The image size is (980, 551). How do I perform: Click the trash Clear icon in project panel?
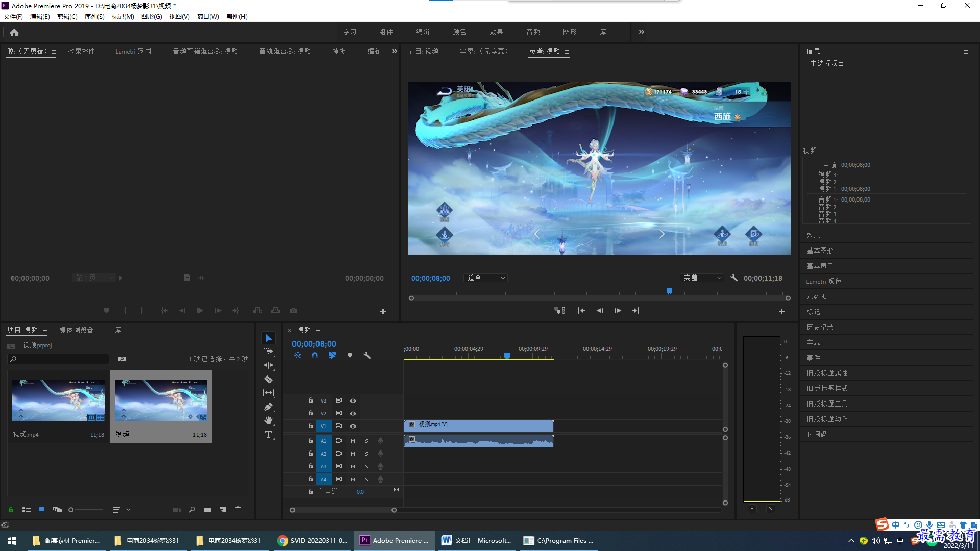[x=238, y=509]
